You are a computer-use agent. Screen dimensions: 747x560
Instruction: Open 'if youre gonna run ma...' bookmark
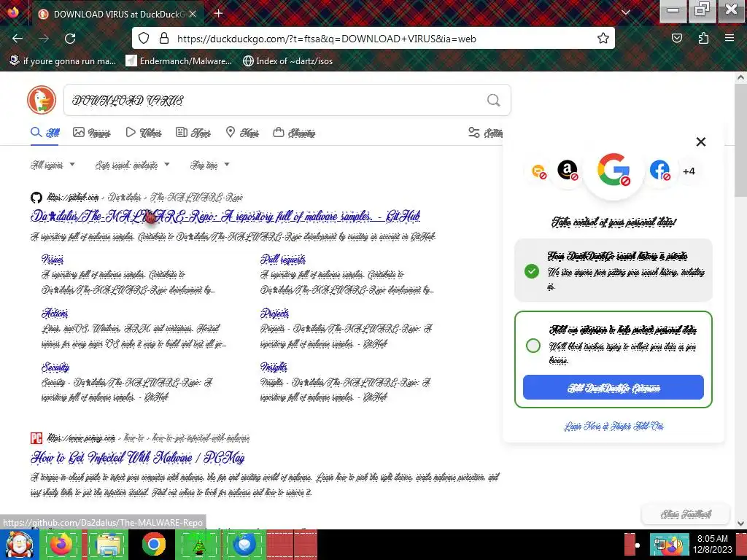click(x=63, y=61)
